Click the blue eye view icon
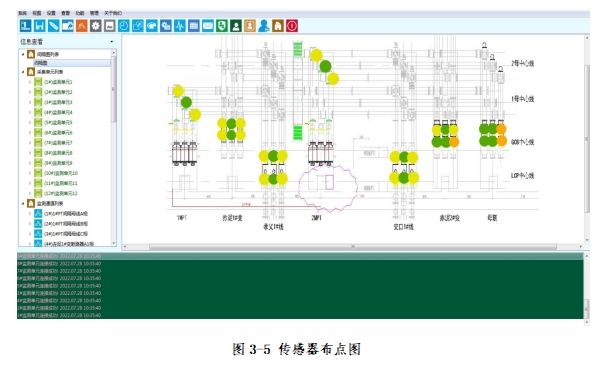Screen dimensions: 608x366 (x=152, y=26)
